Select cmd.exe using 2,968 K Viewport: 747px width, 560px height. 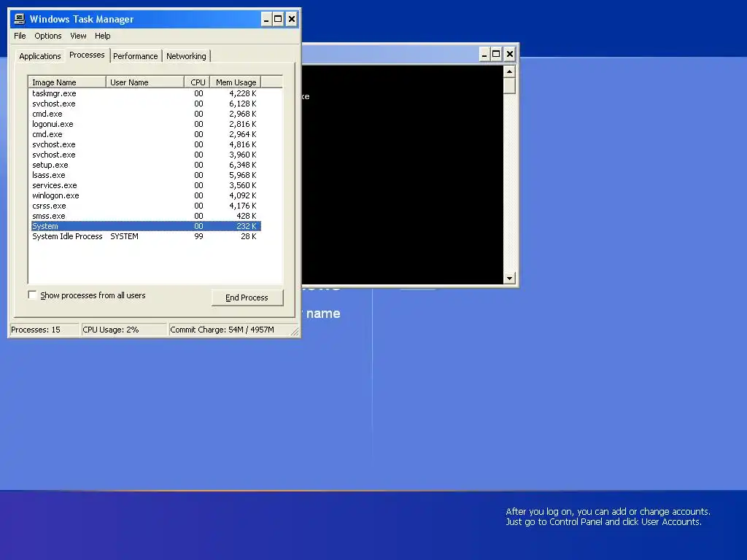coord(146,114)
